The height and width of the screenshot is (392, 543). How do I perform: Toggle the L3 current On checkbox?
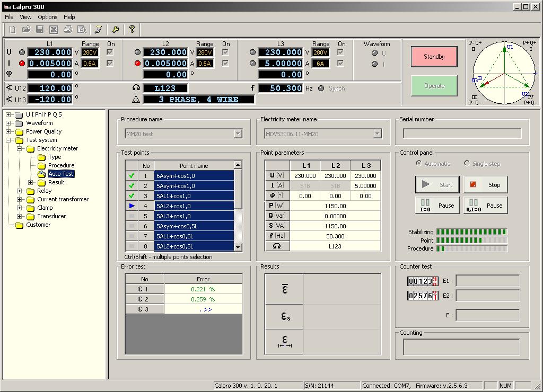(341, 64)
